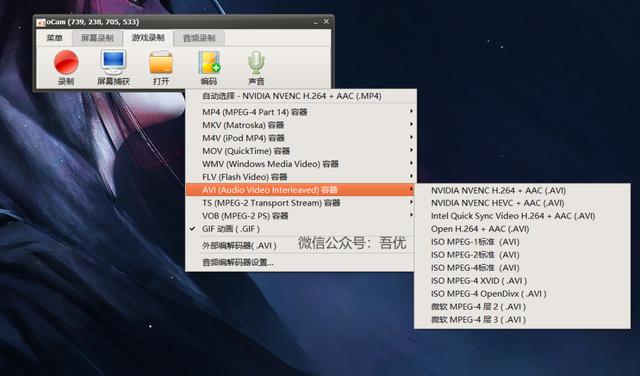Select the checked GIF 动画 (.GIF) option
The height and width of the screenshot is (376, 640).
pyautogui.click(x=301, y=229)
